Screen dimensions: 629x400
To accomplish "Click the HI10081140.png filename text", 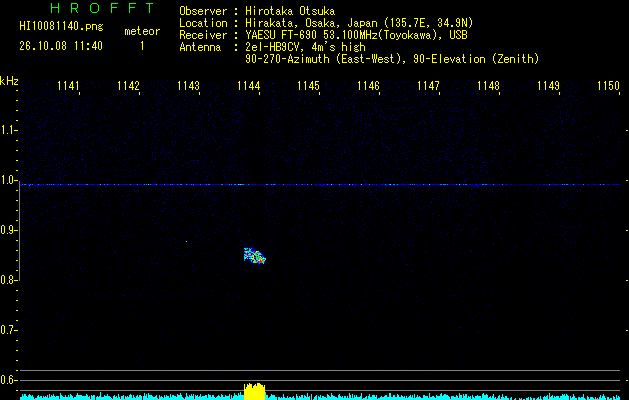I will [61, 27].
